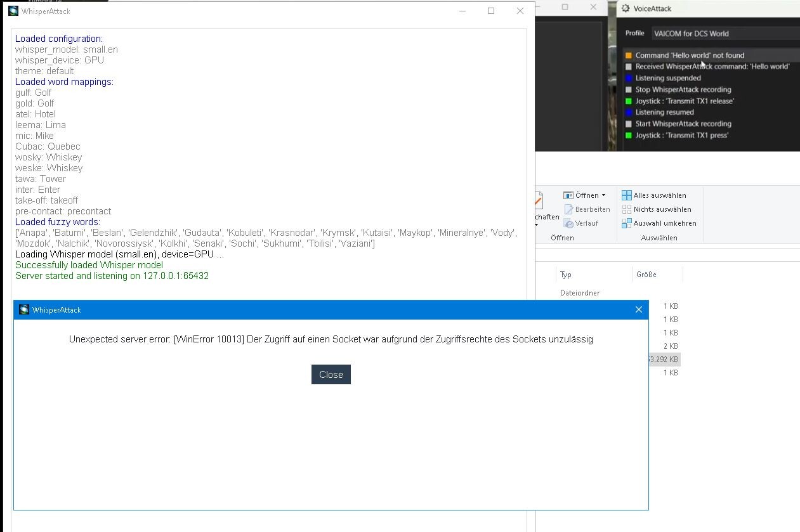Click the Verlauf clock icon
The height and width of the screenshot is (532, 800).
pyautogui.click(x=568, y=223)
